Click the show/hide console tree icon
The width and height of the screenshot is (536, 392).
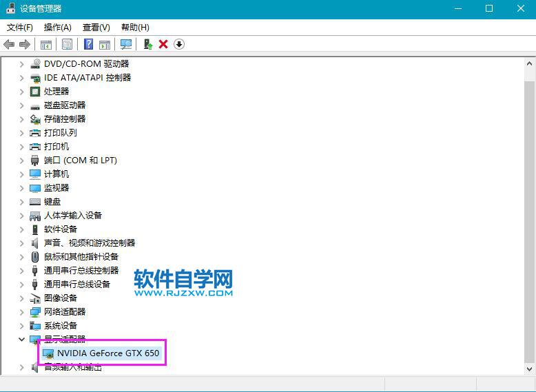[46, 44]
